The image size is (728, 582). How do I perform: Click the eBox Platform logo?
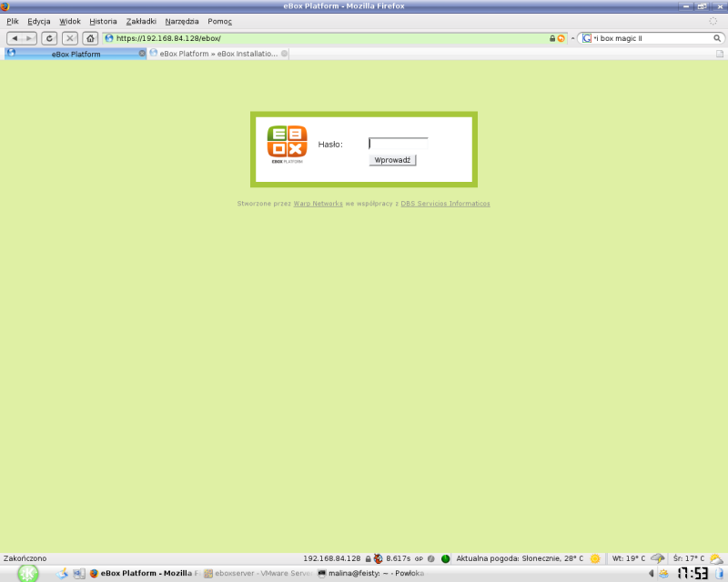(287, 145)
